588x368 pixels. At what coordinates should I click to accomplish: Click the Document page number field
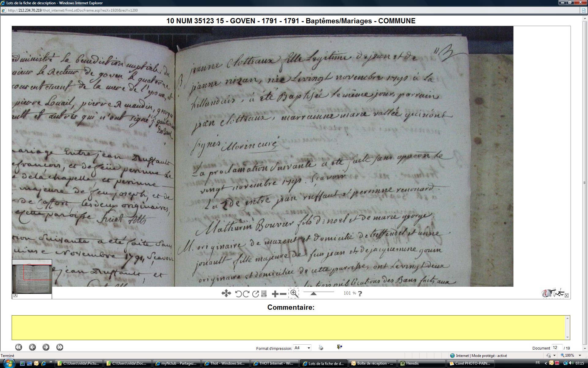556,348
